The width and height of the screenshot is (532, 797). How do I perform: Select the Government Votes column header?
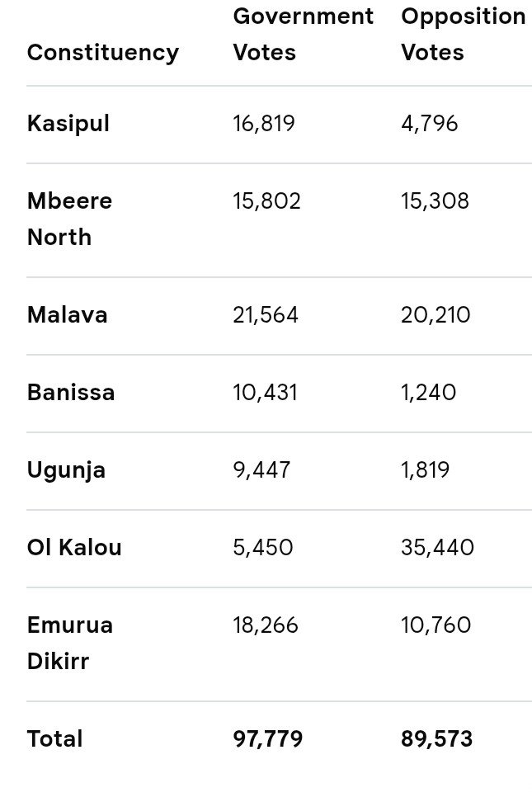coord(303,35)
